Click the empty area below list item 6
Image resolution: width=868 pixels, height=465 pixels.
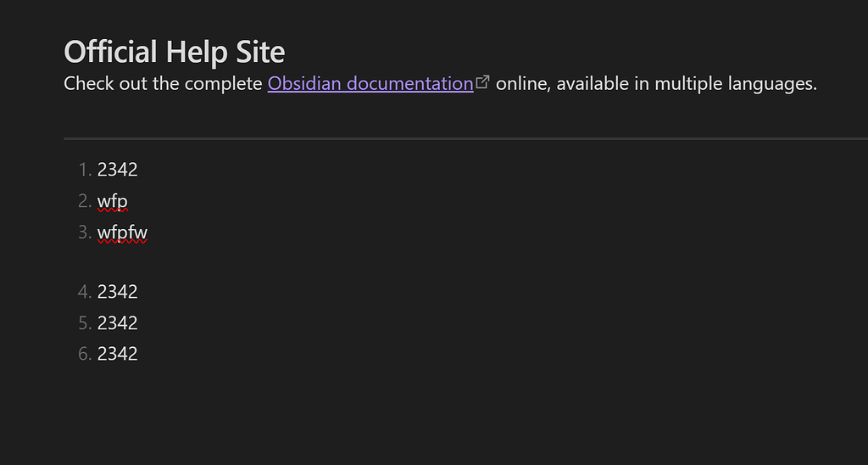(x=339, y=407)
